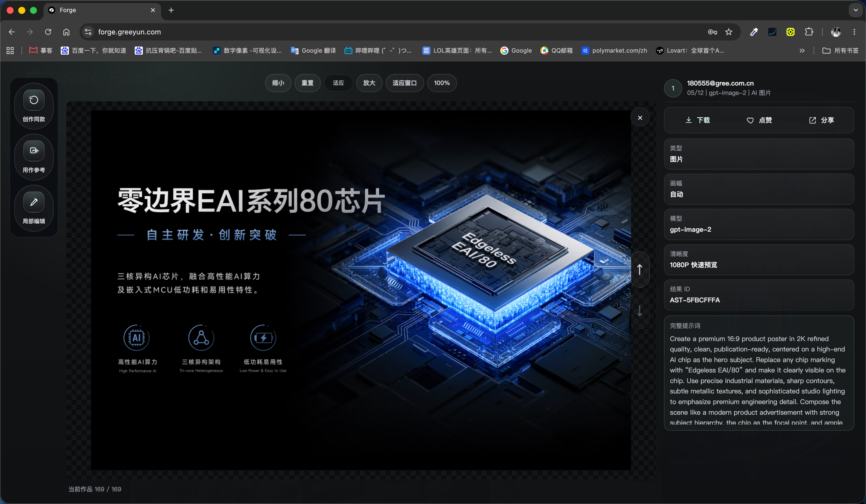
Task: Click the 放大 zoom in button
Action: (x=369, y=83)
